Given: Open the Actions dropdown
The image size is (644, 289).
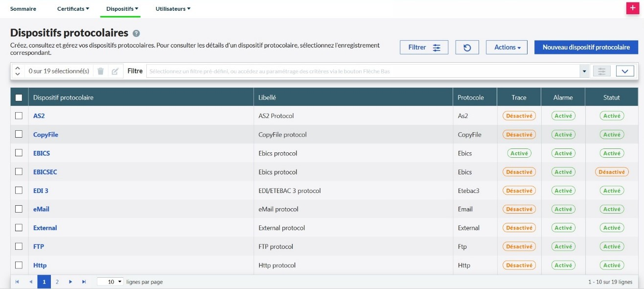Looking at the screenshot, I should click(x=506, y=48).
